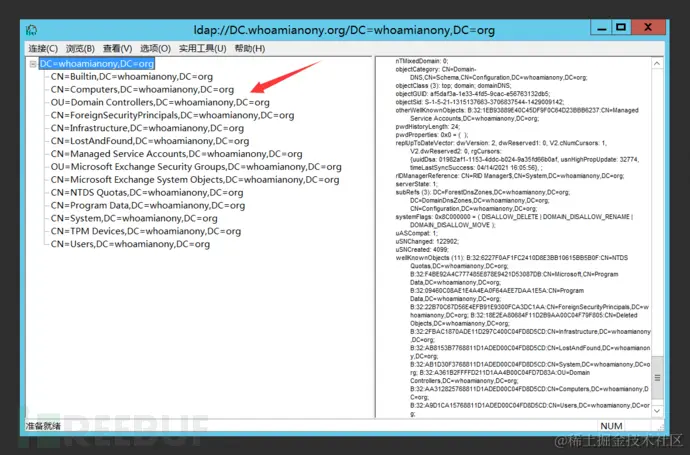
Task: Click the pwdHistoryLength: 24 line
Action: tap(427, 127)
